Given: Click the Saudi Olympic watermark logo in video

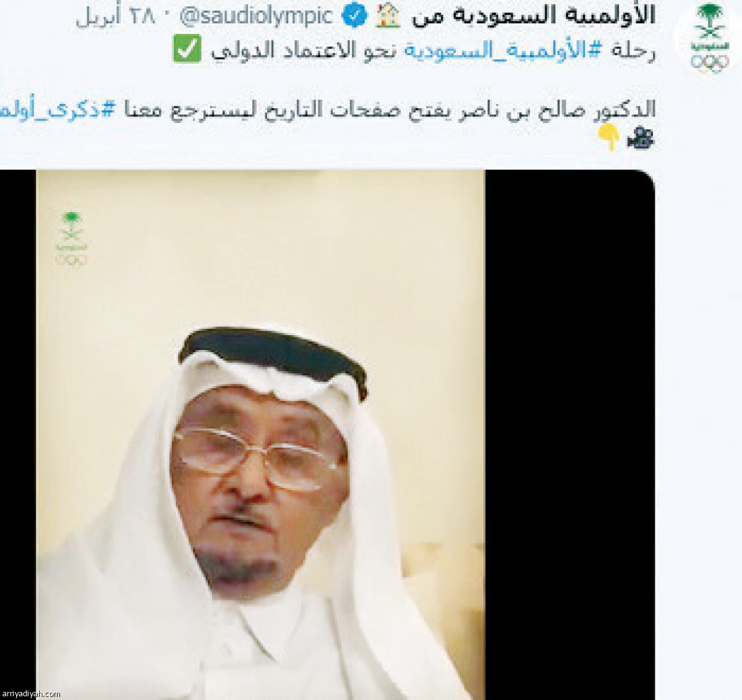Looking at the screenshot, I should coord(72,239).
